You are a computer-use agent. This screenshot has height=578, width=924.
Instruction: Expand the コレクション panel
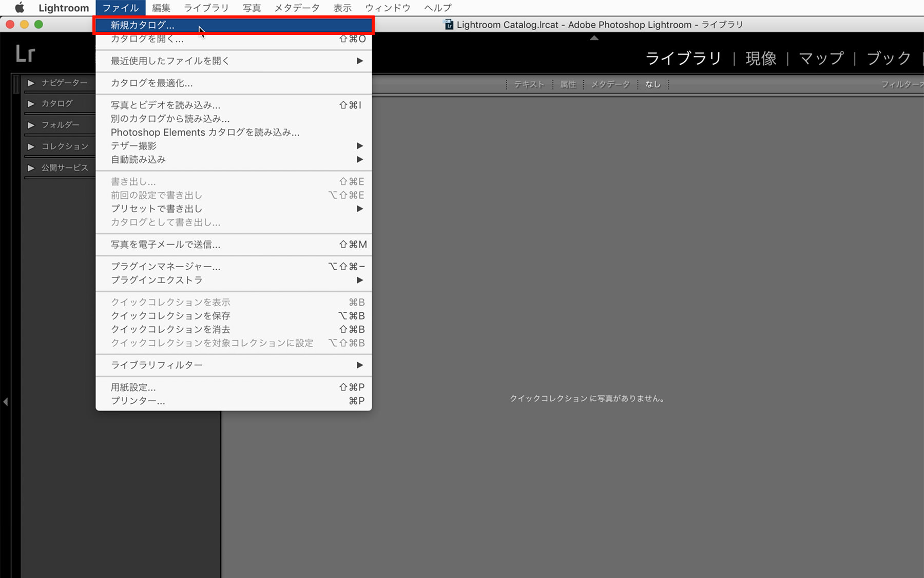(x=31, y=146)
